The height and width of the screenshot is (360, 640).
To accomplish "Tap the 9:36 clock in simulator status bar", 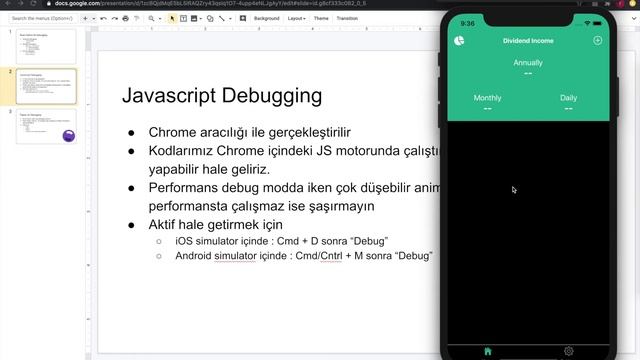I will click(467, 24).
